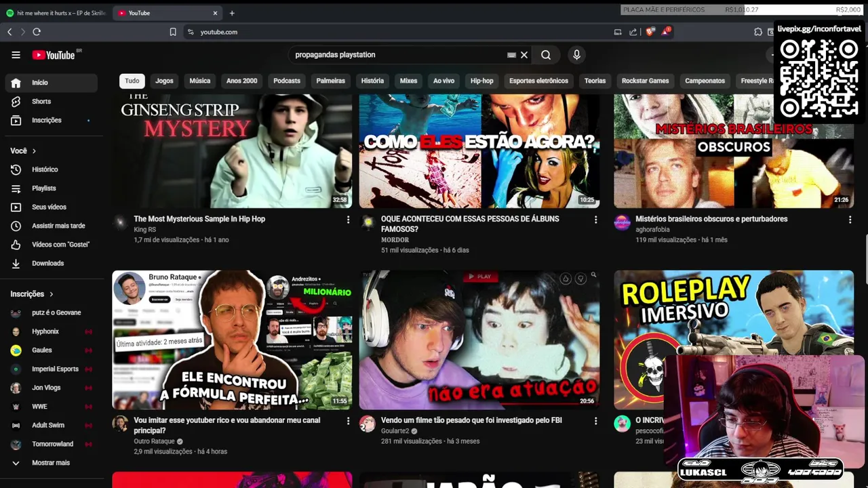
Task: Open Seus vídeos in the sidebar
Action: 51,207
